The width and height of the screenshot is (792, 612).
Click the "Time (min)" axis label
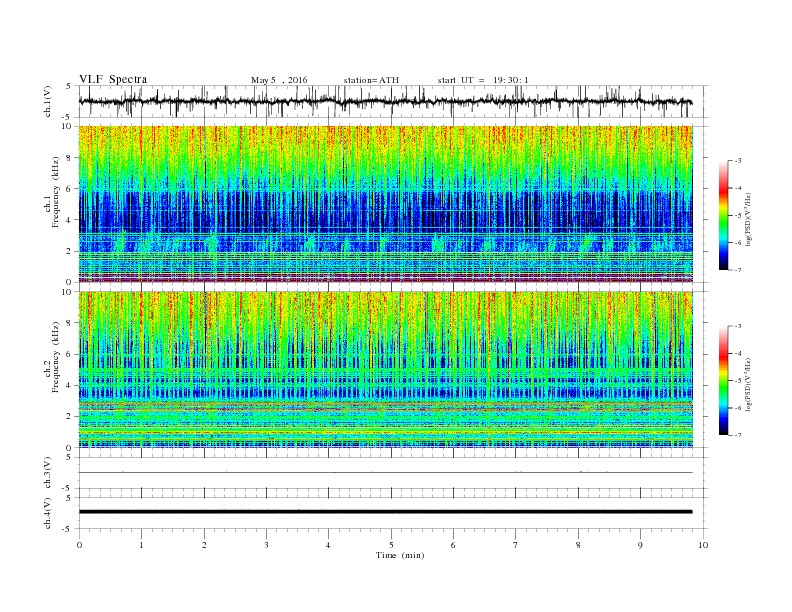pos(400,555)
